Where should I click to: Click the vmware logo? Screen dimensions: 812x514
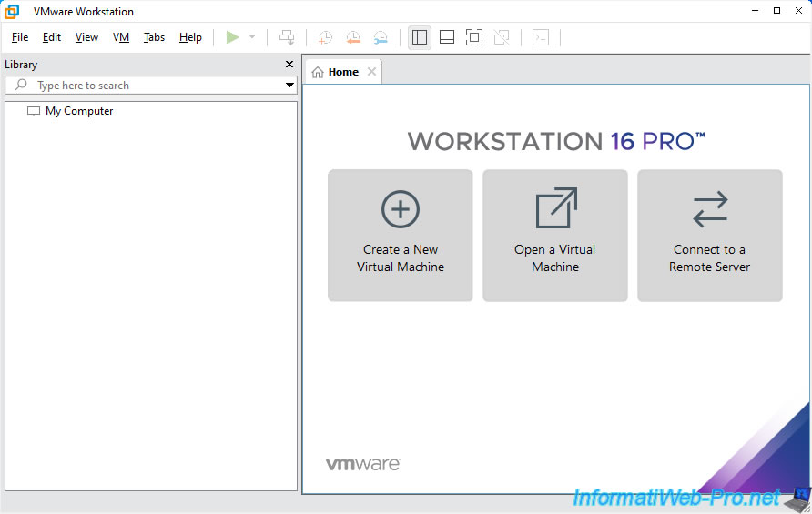click(x=362, y=463)
